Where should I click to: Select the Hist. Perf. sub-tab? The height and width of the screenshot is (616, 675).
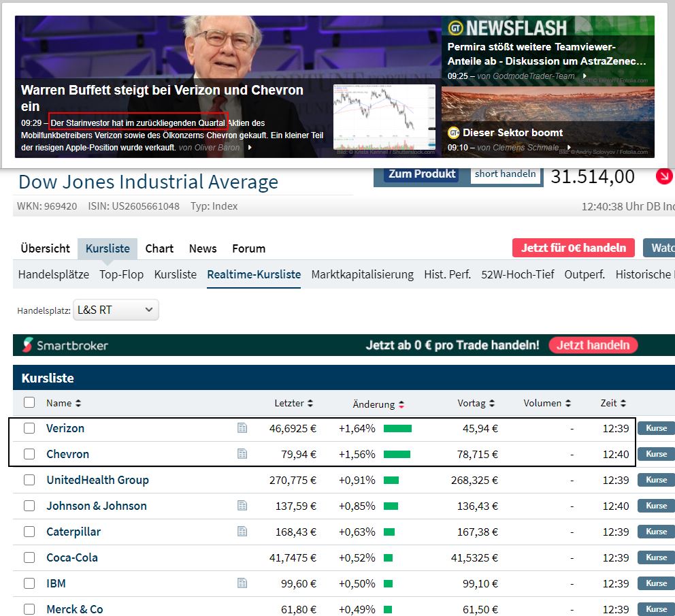[x=447, y=274]
